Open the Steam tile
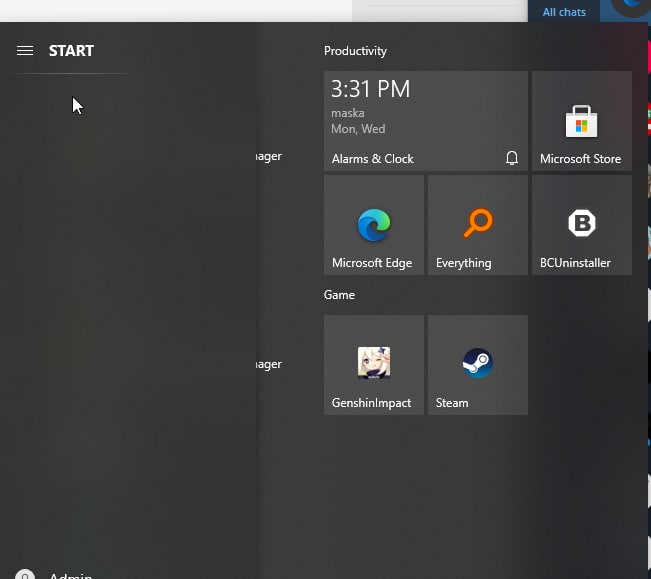 (478, 365)
